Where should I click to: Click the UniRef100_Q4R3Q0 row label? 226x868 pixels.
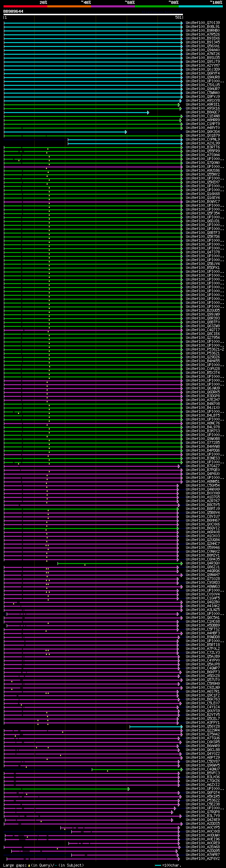(203, 563)
